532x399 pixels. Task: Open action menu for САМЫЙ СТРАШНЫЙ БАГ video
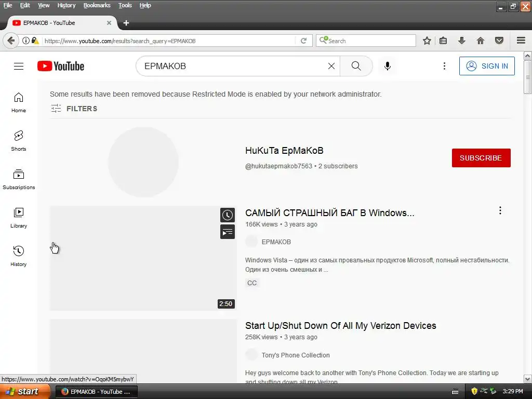coord(500,211)
